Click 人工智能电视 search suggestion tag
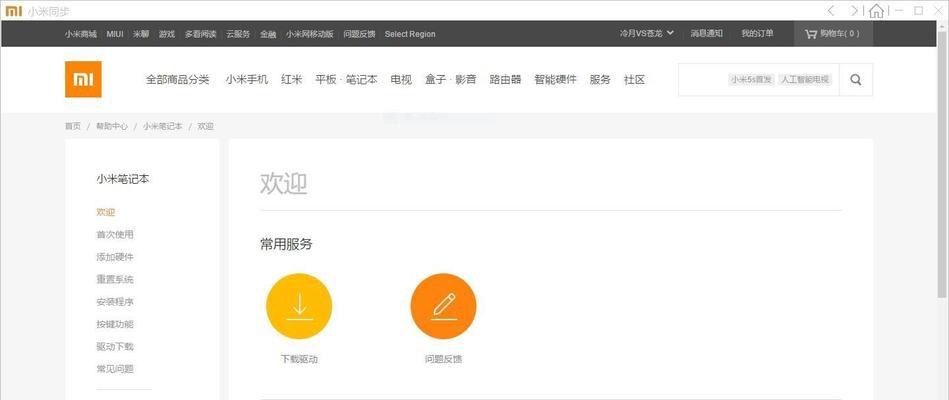Image resolution: width=949 pixels, height=400 pixels. pos(804,79)
